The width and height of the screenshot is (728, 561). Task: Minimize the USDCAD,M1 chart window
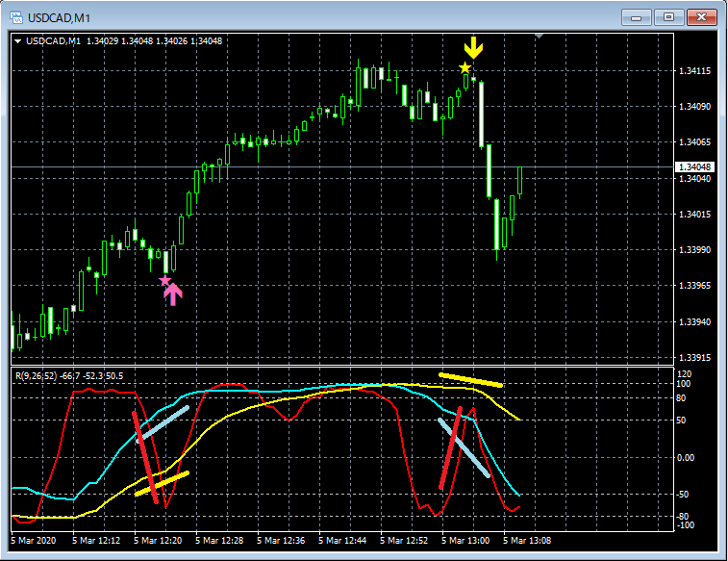(x=636, y=17)
